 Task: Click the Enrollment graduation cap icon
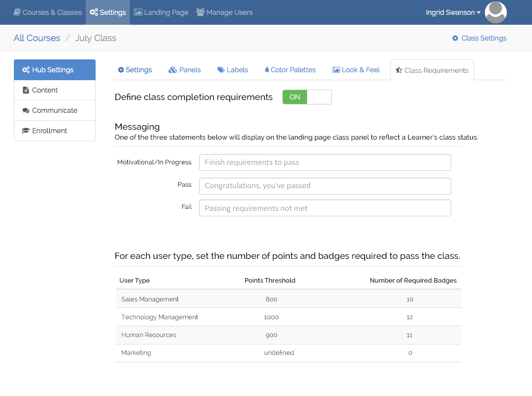point(26,131)
